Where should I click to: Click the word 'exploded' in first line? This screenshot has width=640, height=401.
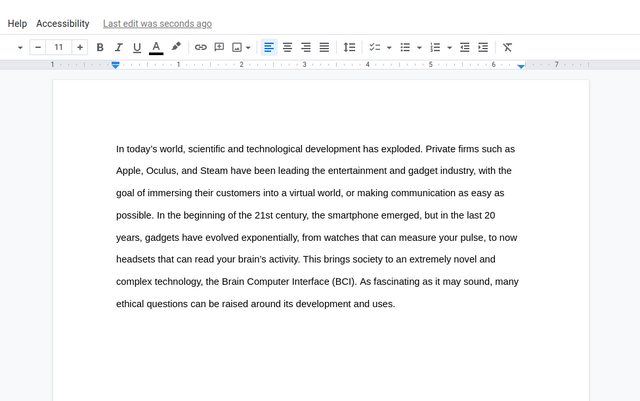click(401, 149)
